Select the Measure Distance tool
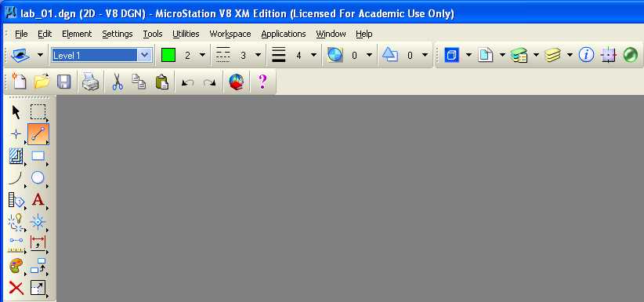The height and width of the screenshot is (302, 644). coord(16,245)
